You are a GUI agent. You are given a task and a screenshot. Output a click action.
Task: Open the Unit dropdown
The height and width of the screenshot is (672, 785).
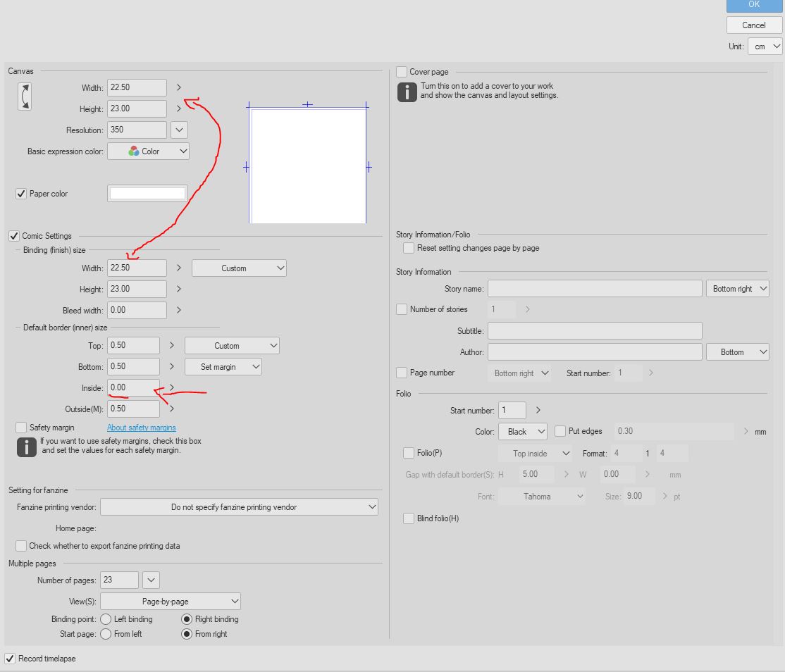point(765,46)
